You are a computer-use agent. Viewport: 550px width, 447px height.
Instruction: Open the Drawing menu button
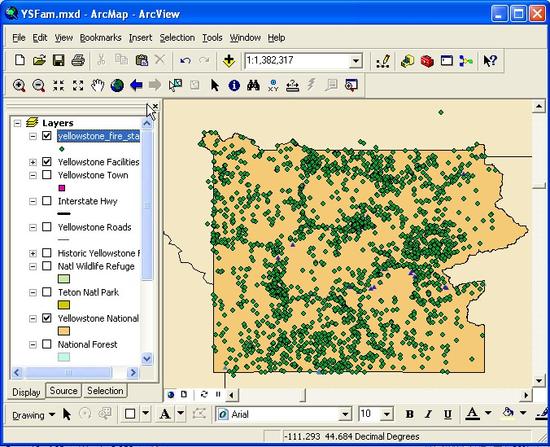pos(34,415)
